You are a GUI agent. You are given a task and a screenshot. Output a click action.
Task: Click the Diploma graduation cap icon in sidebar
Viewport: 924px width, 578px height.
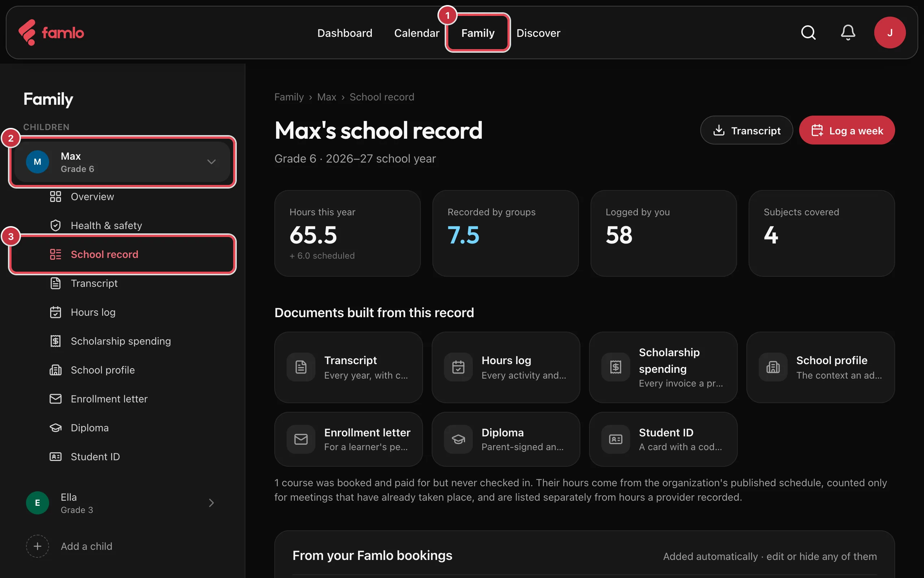(55, 427)
